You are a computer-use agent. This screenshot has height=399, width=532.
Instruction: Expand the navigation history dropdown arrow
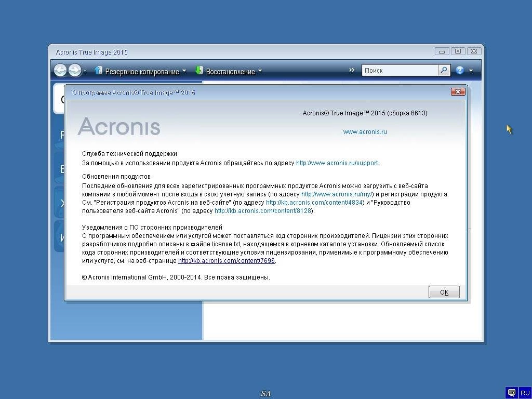pos(85,71)
